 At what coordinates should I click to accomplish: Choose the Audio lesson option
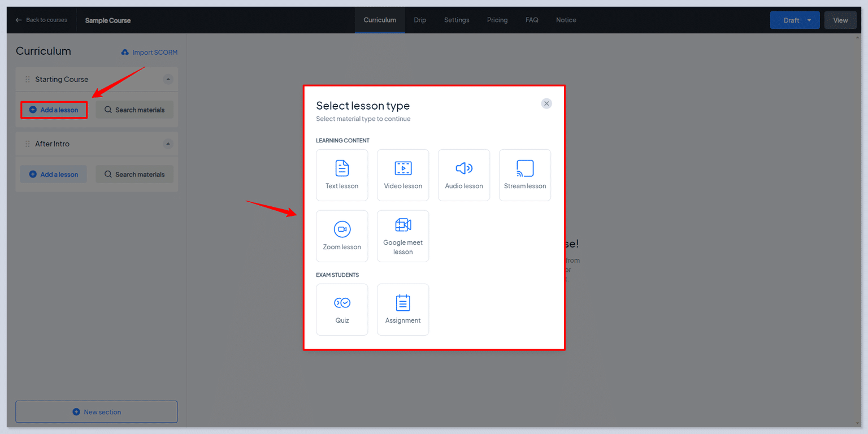[463, 175]
